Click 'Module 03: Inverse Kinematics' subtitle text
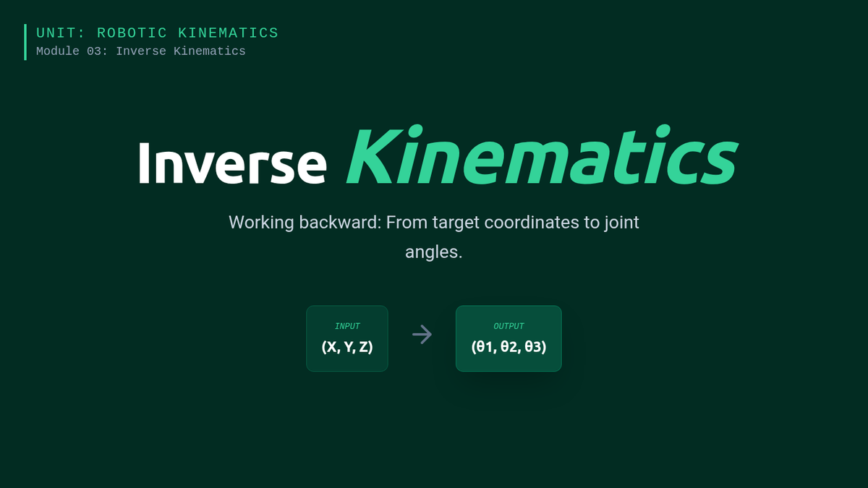 click(141, 51)
